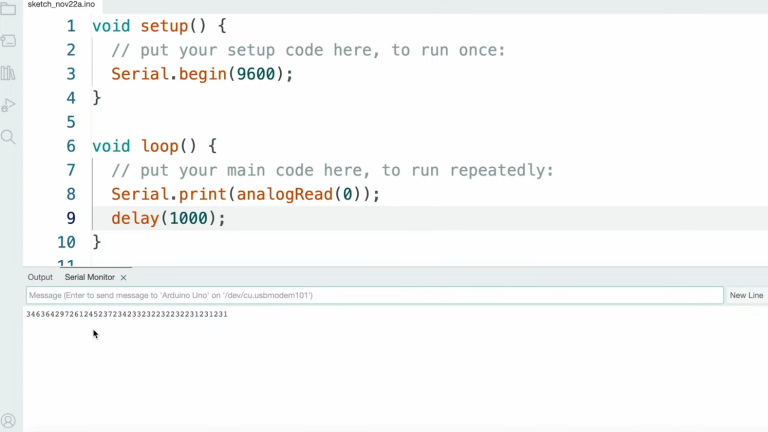The height and width of the screenshot is (432, 768).
Task: Click the 'delay(1000);' code line
Action: (168, 218)
